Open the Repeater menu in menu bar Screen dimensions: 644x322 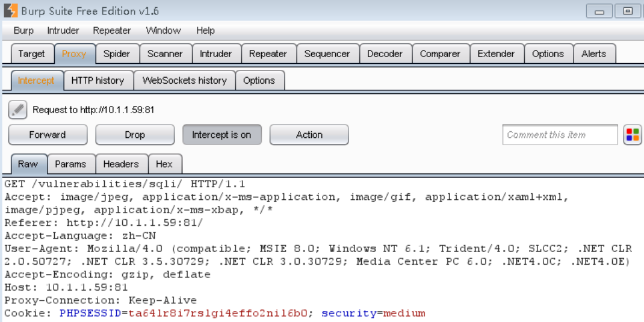[112, 30]
